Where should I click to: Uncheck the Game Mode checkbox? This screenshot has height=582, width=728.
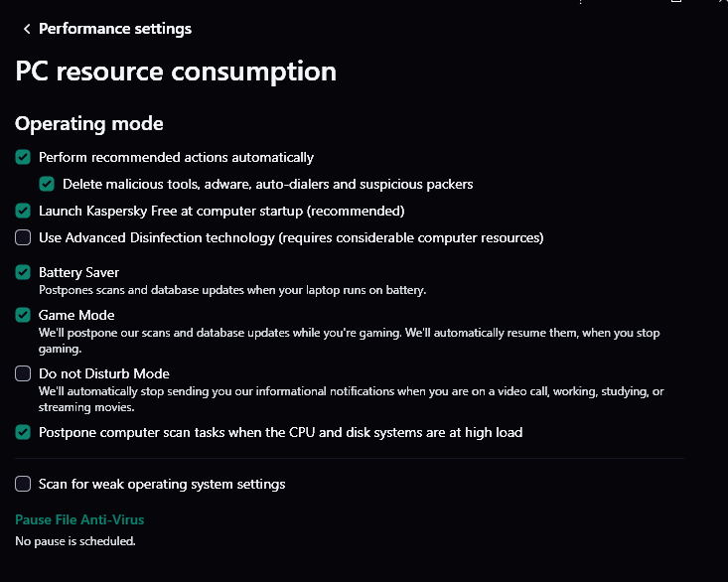coord(23,315)
